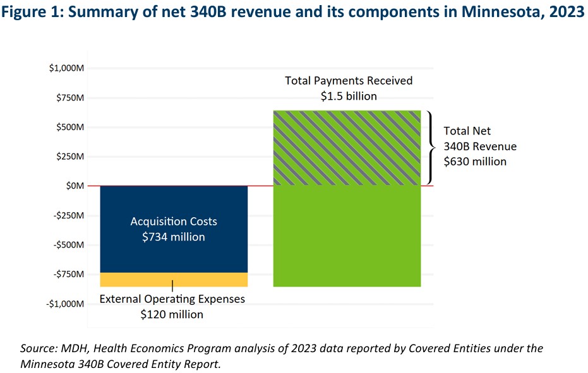This screenshot has height=373, width=588.
Task: Select the '$120 million' value text
Action: click(x=172, y=314)
